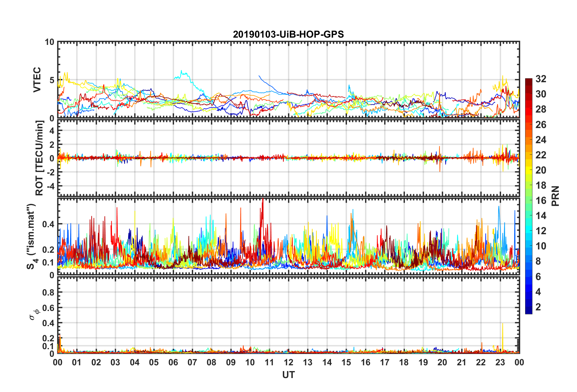Click the "ROT [TECU/min]" y-axis label
The height and width of the screenshot is (392, 577).
coord(39,158)
